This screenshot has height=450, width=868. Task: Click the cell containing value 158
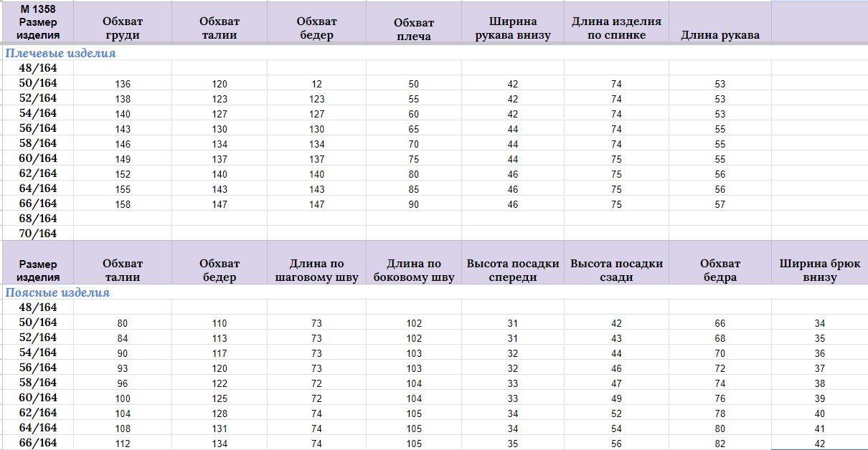coord(123,204)
